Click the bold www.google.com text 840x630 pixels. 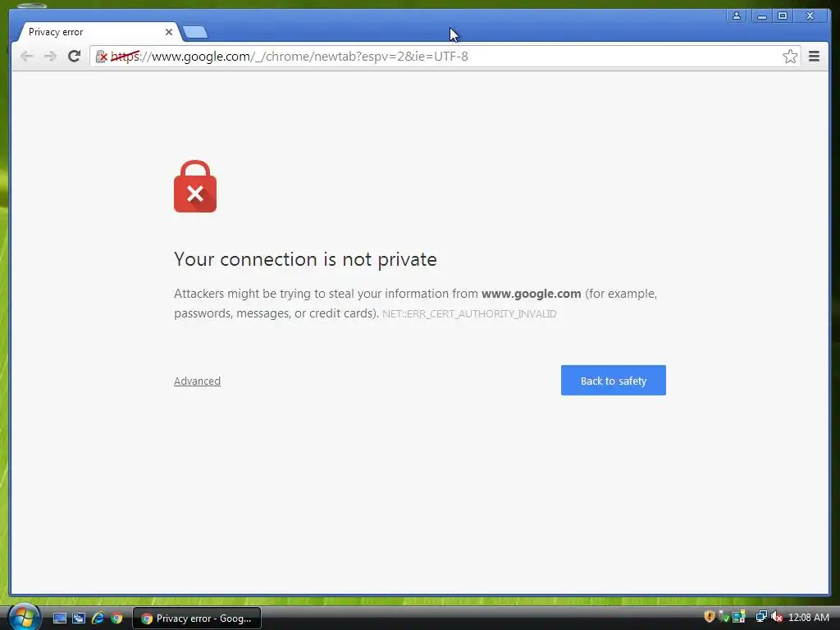tap(531, 294)
